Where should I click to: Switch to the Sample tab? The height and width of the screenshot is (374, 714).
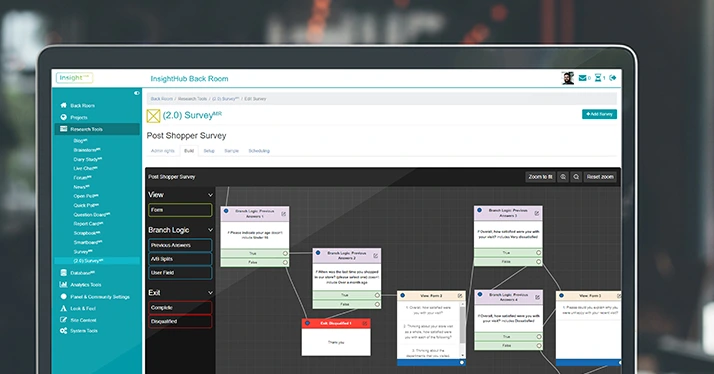click(231, 151)
